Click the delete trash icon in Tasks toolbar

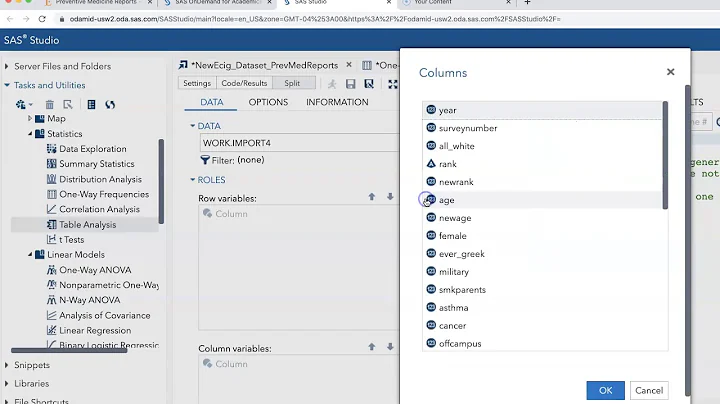pos(50,105)
